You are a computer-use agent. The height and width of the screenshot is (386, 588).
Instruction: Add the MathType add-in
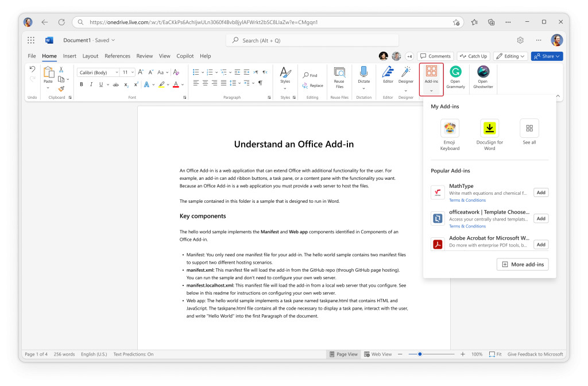click(540, 192)
